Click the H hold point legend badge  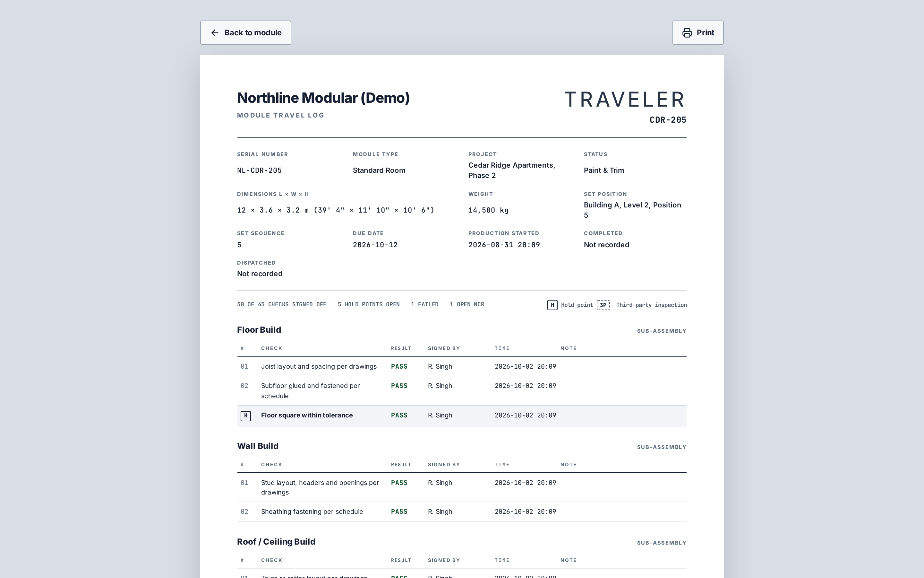(x=552, y=305)
